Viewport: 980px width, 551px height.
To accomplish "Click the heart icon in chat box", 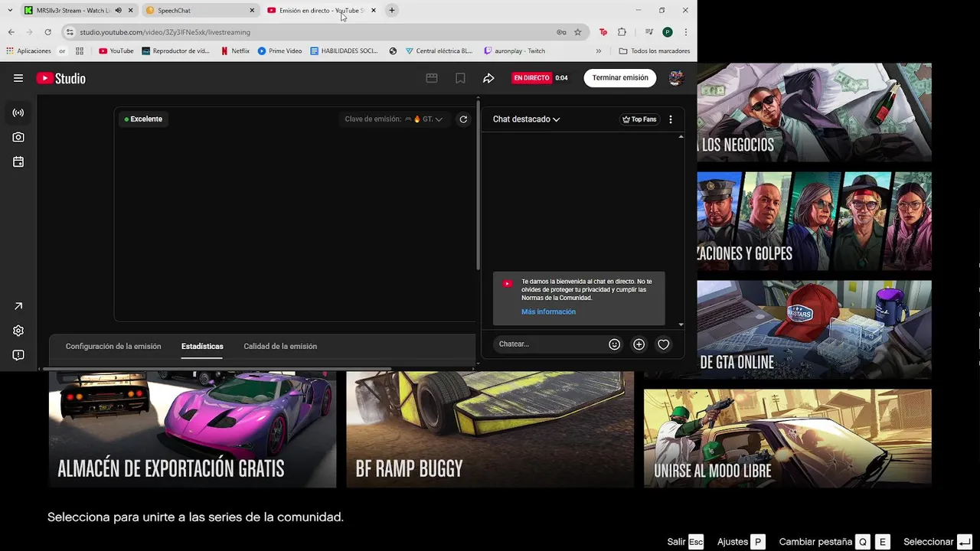I will 664,344.
